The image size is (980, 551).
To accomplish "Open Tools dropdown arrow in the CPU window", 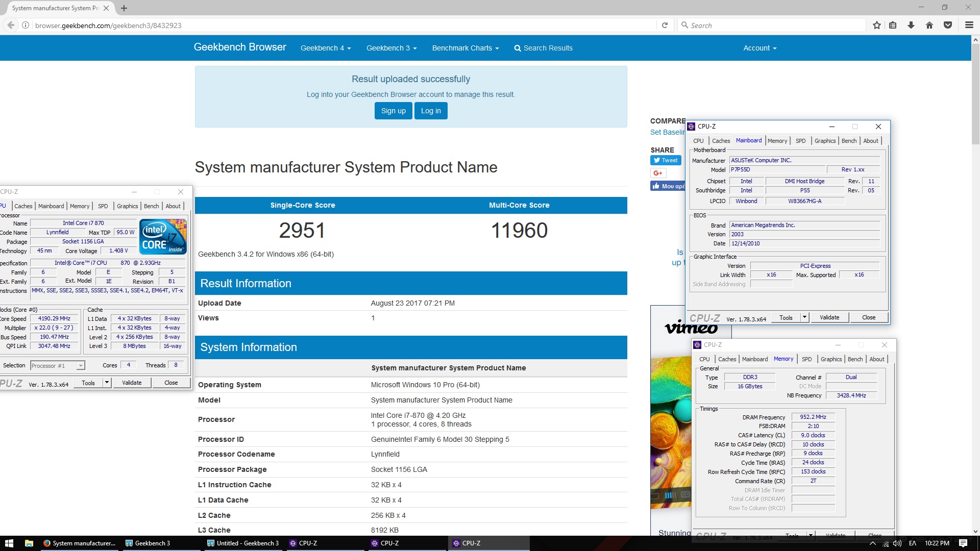I will [x=107, y=383].
